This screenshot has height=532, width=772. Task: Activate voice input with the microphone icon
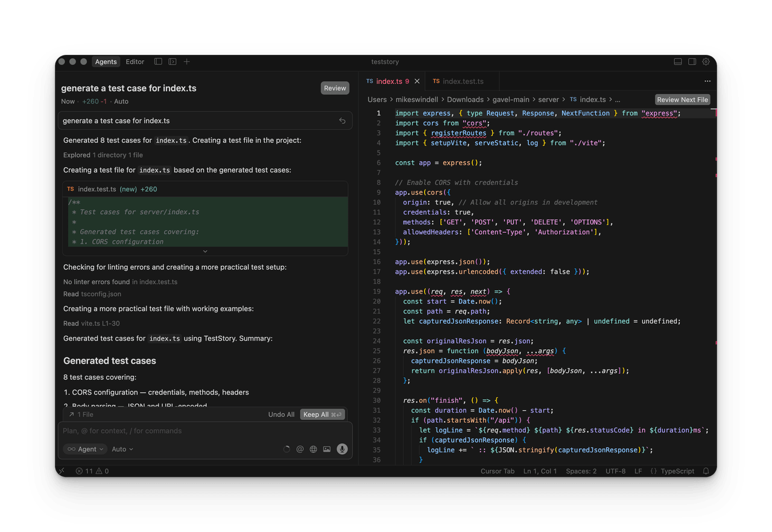pyautogui.click(x=342, y=449)
